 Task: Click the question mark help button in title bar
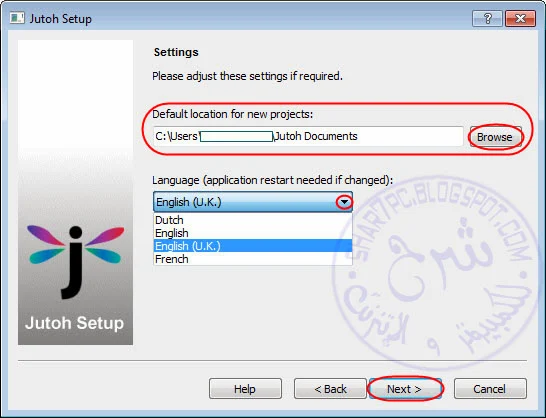[x=488, y=18]
